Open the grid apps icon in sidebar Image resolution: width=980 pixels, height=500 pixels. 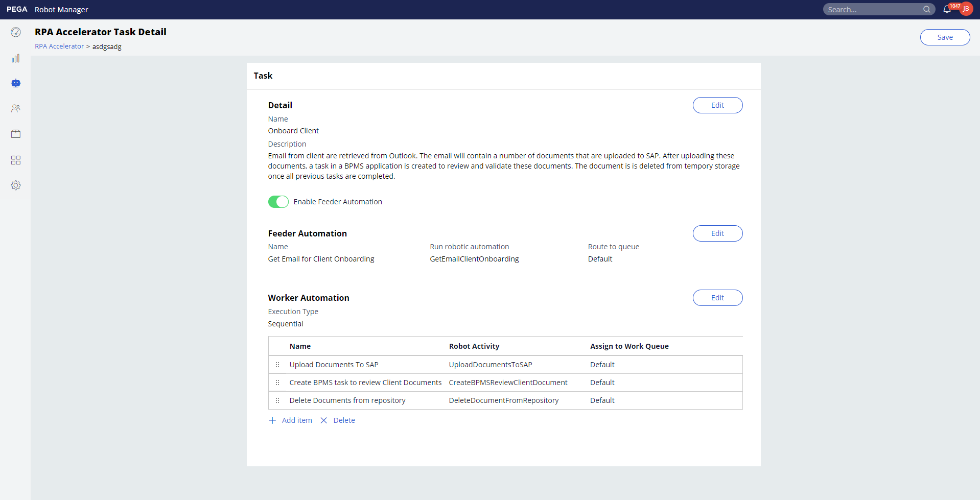(16, 160)
